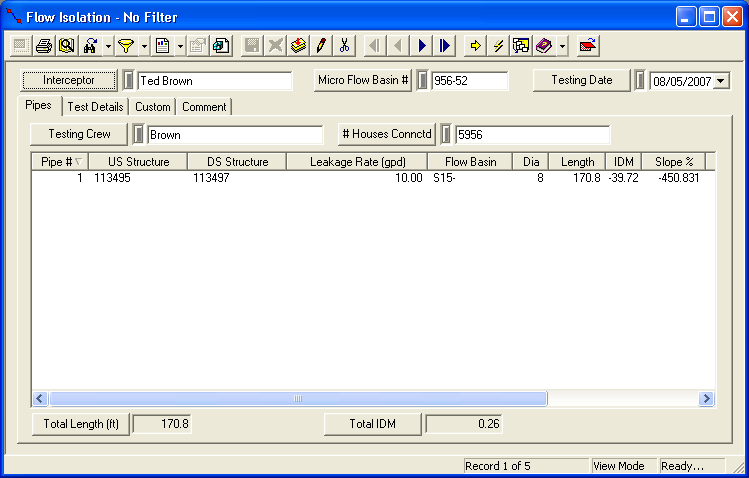This screenshot has width=749, height=478.
Task: Click the red exit icon in toolbar
Action: 588,46
